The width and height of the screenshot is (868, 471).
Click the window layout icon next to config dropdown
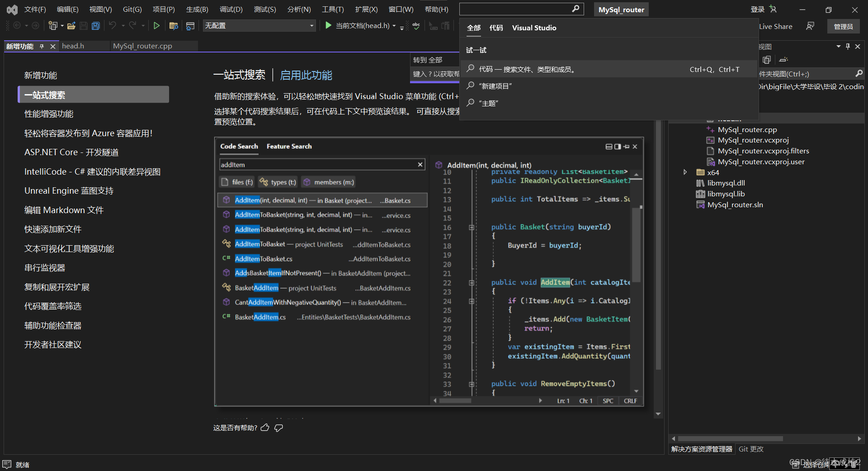pos(190,26)
